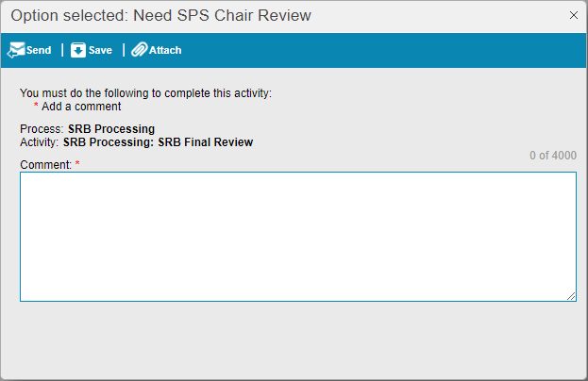This screenshot has height=381, width=588.
Task: Click the red asterisk before Add a comment
Action: pyautogui.click(x=36, y=106)
